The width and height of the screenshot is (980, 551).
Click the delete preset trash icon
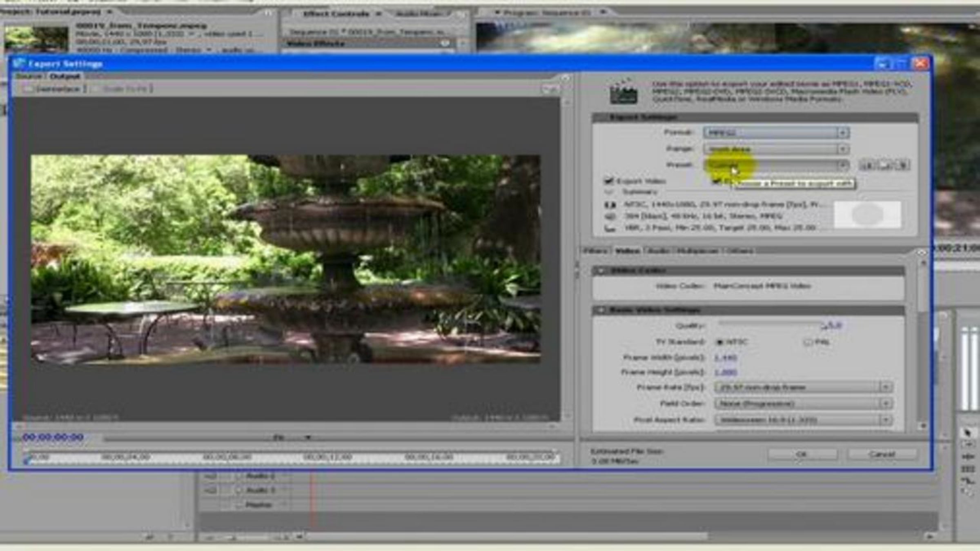(x=902, y=165)
